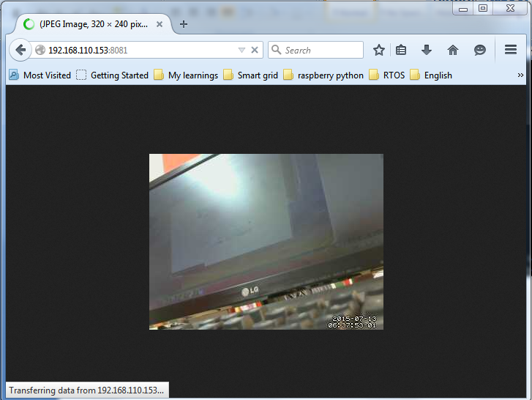Click the globe site identity icon
Screen dimensions: 532x400
(40, 51)
